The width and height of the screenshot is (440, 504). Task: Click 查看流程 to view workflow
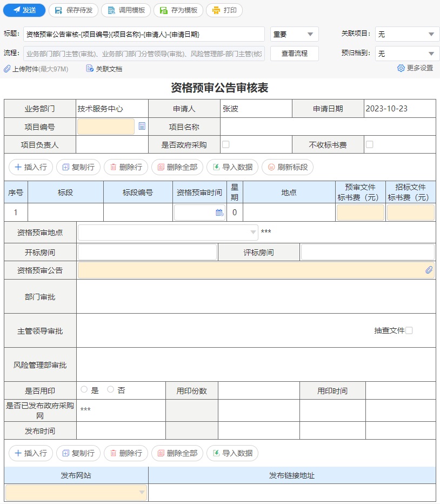295,54
